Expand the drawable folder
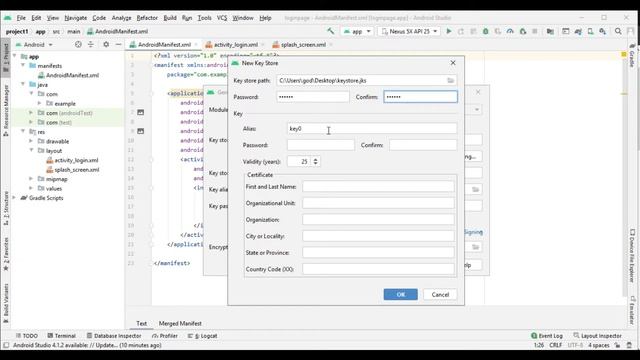This screenshot has width=640, height=360. tap(31, 141)
